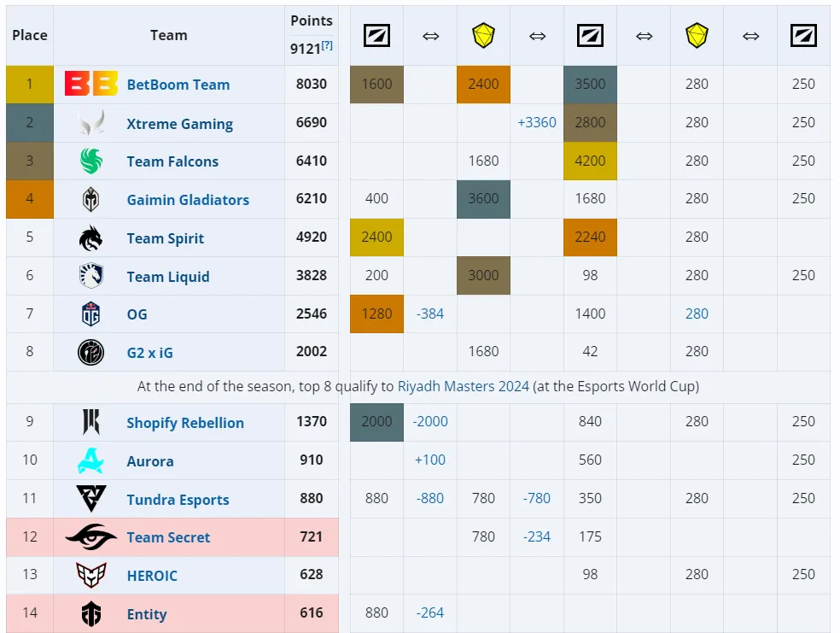Image resolution: width=840 pixels, height=633 pixels.
Task: Click the -2000 deduction for Shopify Rebellion
Action: click(430, 421)
